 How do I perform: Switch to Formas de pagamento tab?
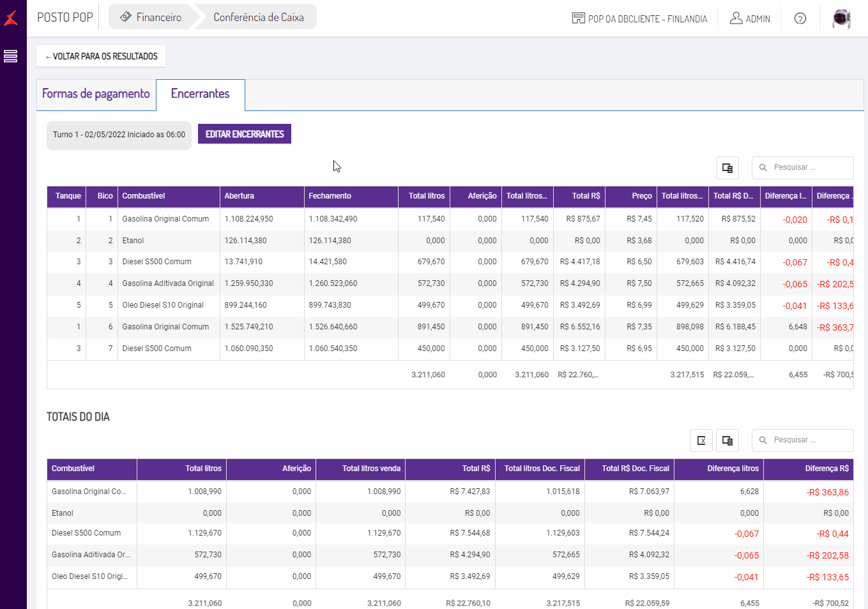click(96, 94)
